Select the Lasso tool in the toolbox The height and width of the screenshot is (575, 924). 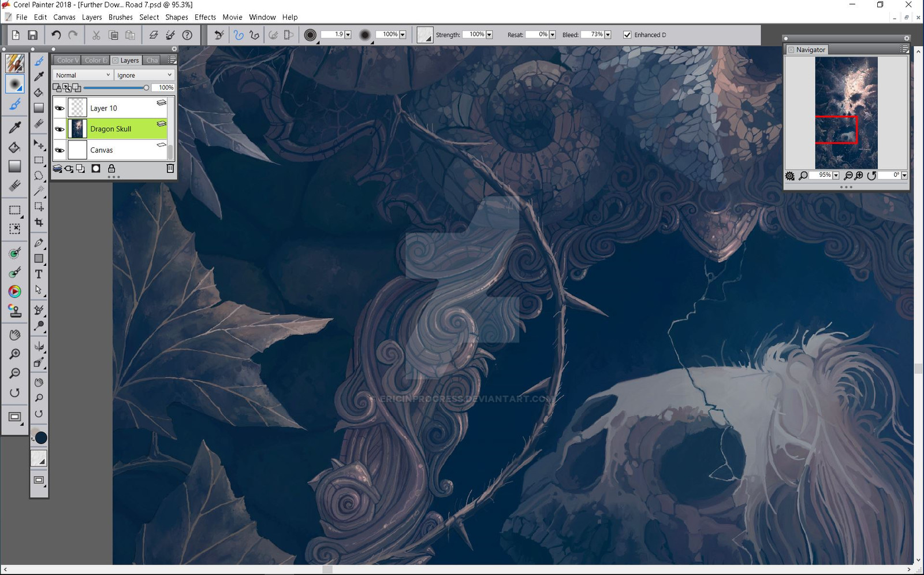point(39,176)
